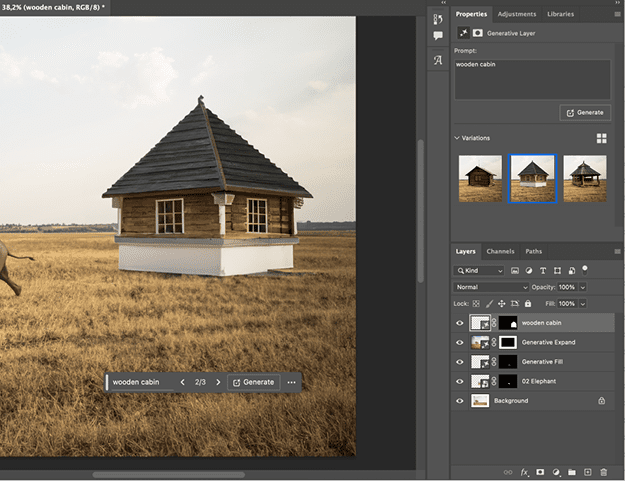This screenshot has width=625, height=481.
Task: Lock position move icon
Action: coord(501,304)
